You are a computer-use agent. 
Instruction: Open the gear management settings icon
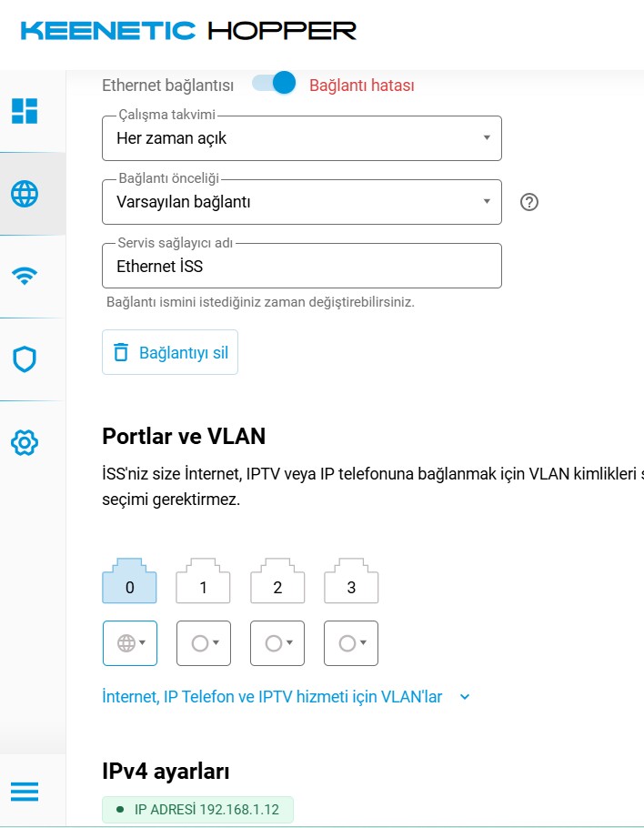25,442
